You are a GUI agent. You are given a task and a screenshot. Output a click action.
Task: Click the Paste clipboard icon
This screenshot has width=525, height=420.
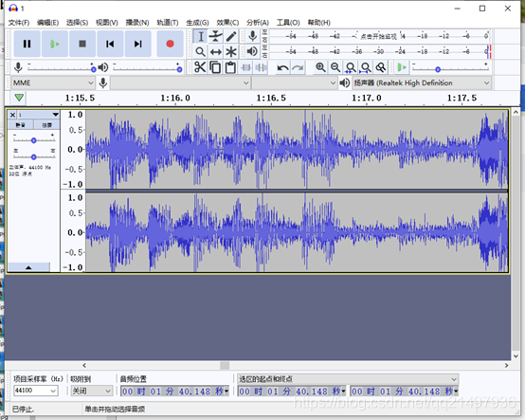pos(230,67)
